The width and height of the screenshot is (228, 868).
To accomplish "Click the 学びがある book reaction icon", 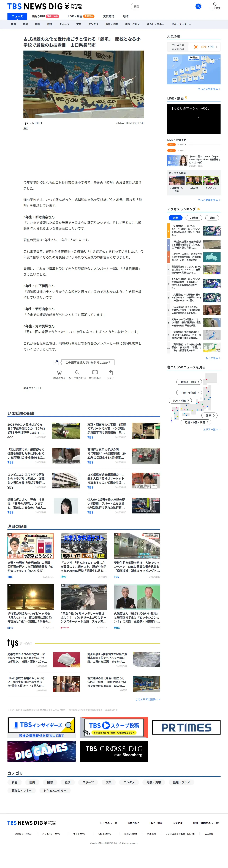I will [x=95, y=372].
